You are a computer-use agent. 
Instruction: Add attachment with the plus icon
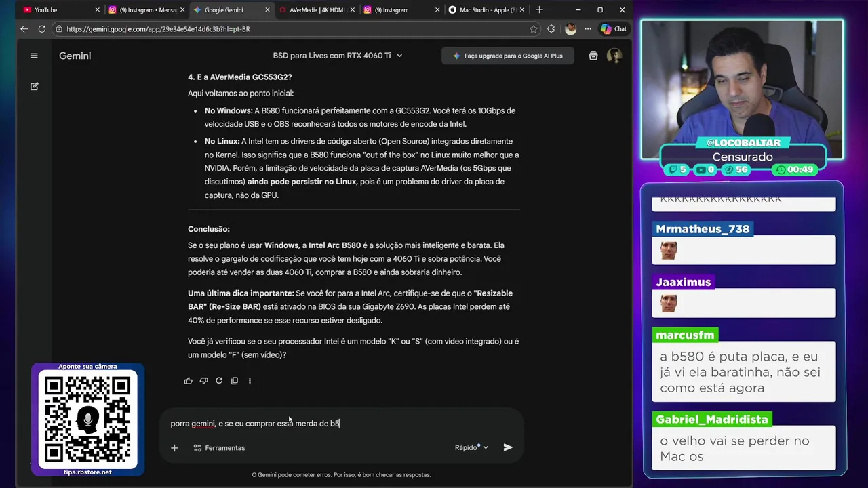pos(174,448)
